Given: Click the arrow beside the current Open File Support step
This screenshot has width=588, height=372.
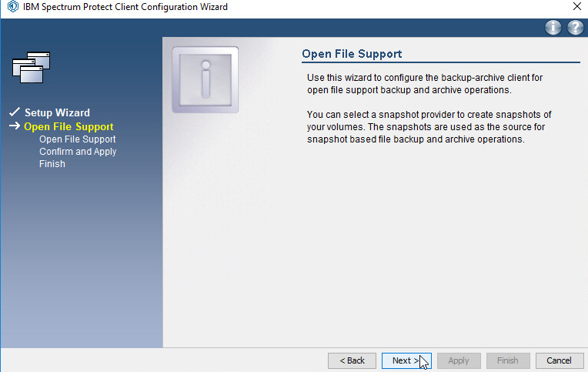Looking at the screenshot, I should pos(15,126).
